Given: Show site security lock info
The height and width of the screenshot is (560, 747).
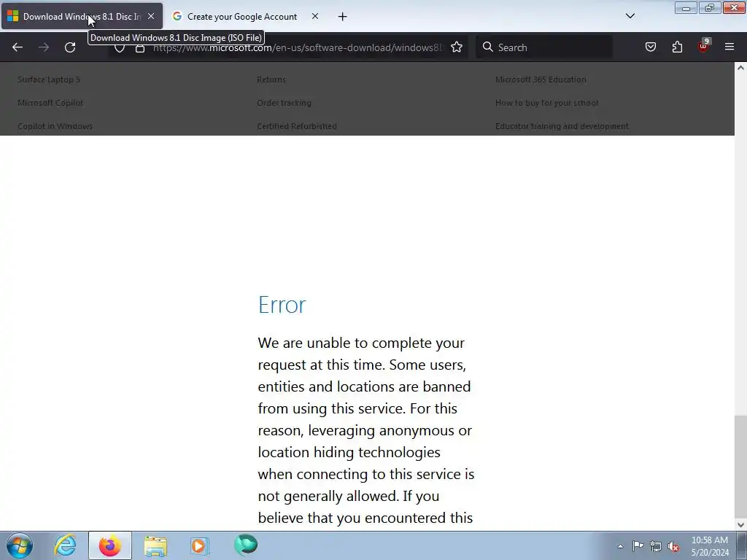Looking at the screenshot, I should pos(140,48).
